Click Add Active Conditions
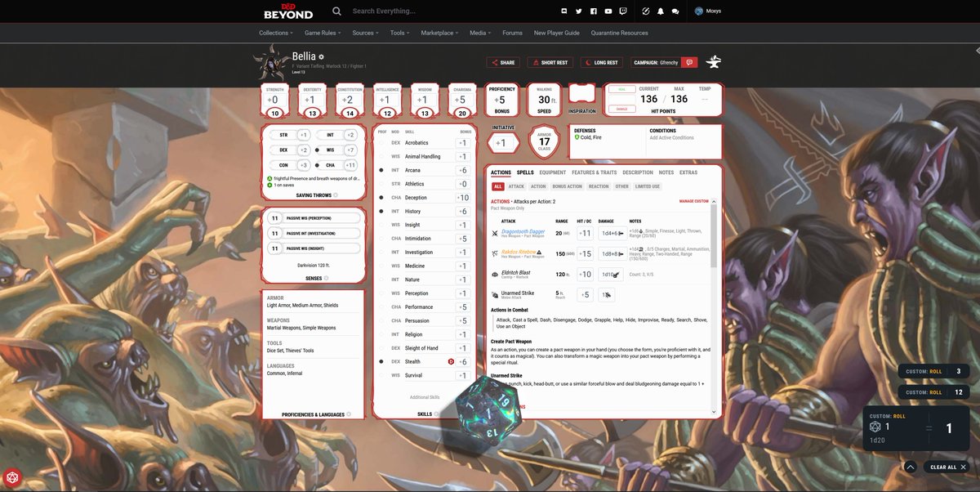980x492 pixels. pyautogui.click(x=673, y=137)
